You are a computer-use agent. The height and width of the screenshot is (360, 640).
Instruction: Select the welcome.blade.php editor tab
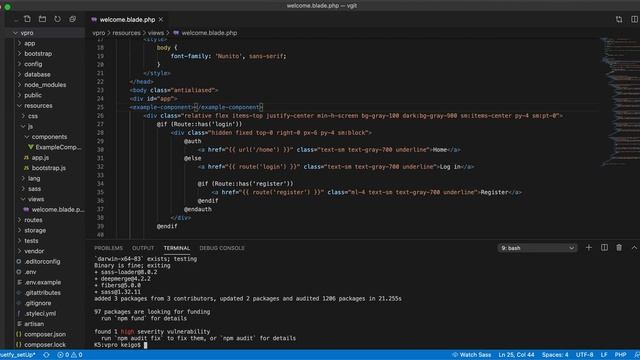(x=127, y=19)
